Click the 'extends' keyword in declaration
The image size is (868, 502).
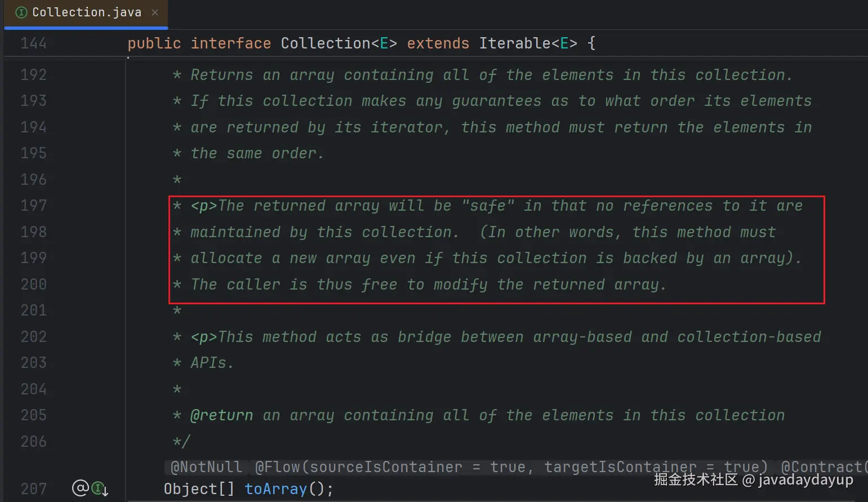(x=438, y=43)
